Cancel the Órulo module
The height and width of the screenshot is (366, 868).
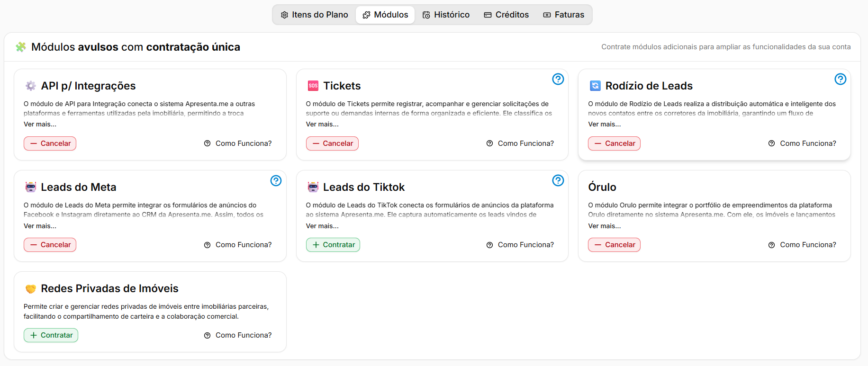tap(614, 245)
